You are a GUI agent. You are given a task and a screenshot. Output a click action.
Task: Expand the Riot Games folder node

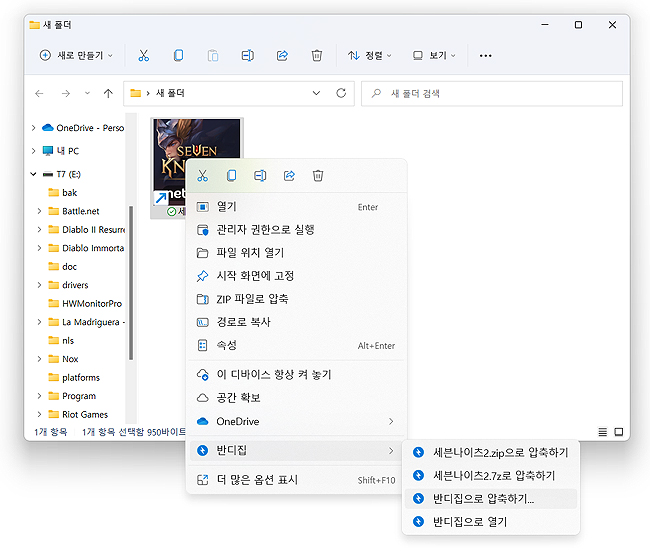click(x=39, y=415)
